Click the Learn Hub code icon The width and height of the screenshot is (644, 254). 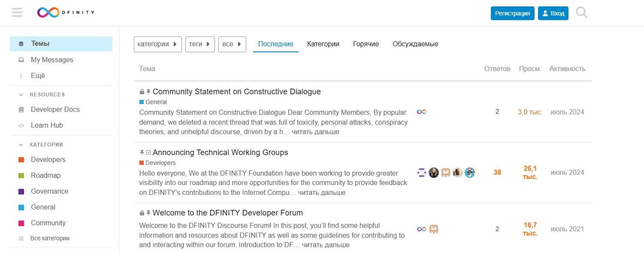[21, 126]
